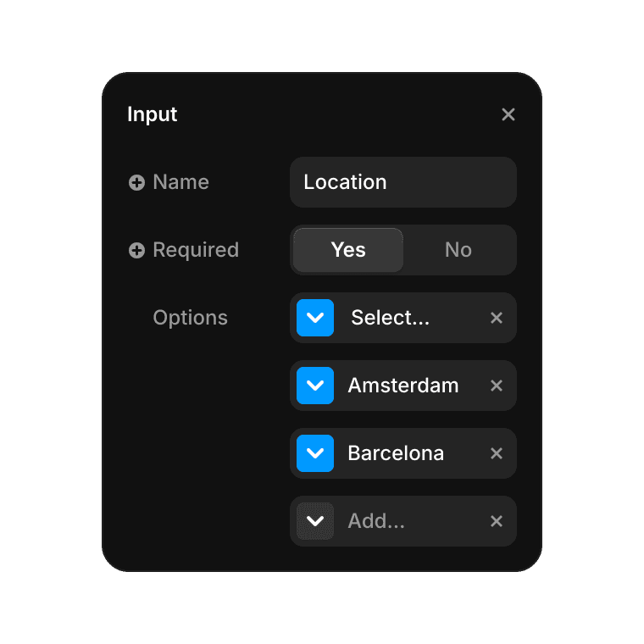Set Required to No
The width and height of the screenshot is (644, 644).
[458, 250]
